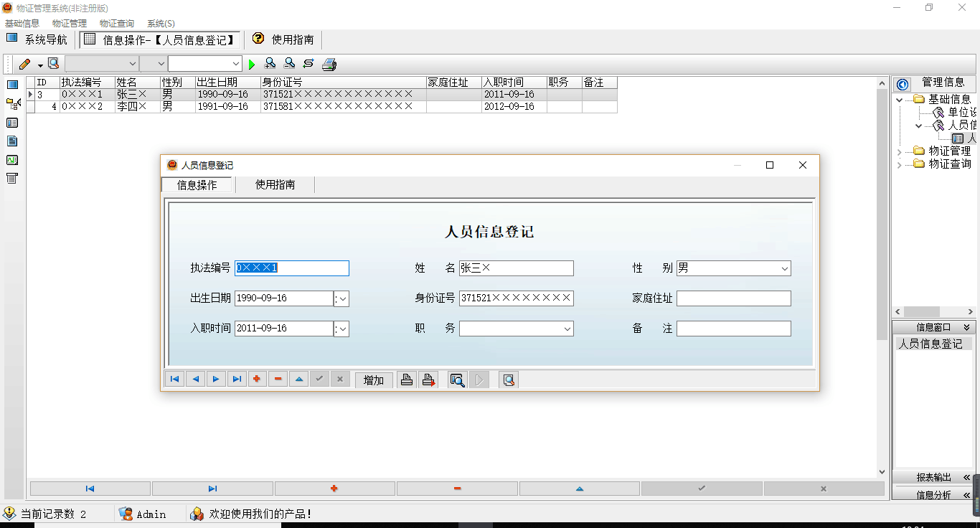This screenshot has height=528, width=980.
Task: Switch to 使用指南 tab in dialog
Action: [275, 185]
